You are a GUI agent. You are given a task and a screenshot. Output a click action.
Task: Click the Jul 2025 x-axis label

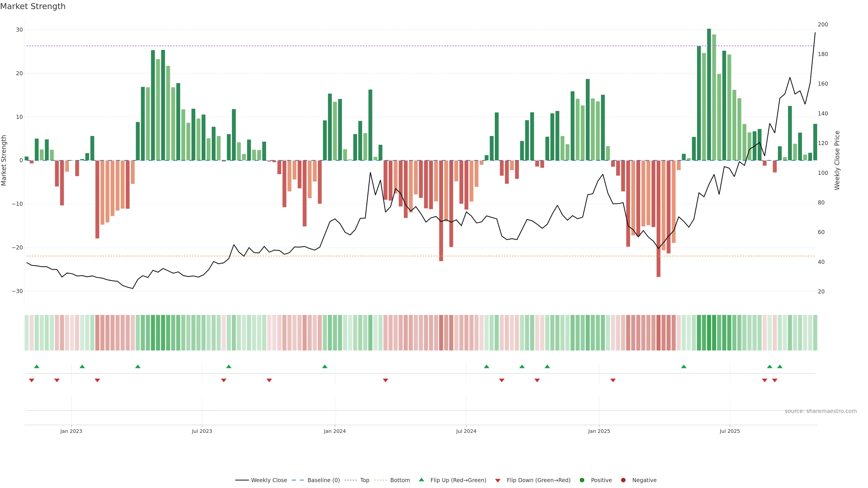coord(729,431)
